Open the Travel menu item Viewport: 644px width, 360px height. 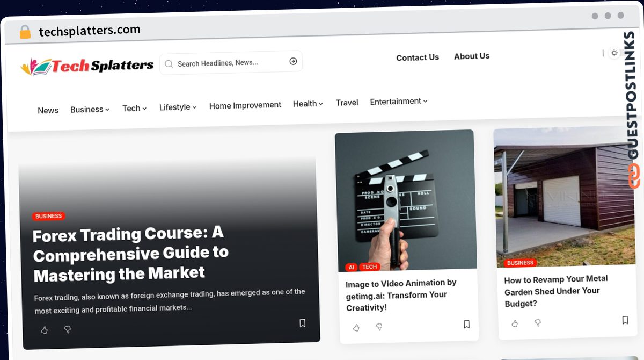click(x=347, y=103)
